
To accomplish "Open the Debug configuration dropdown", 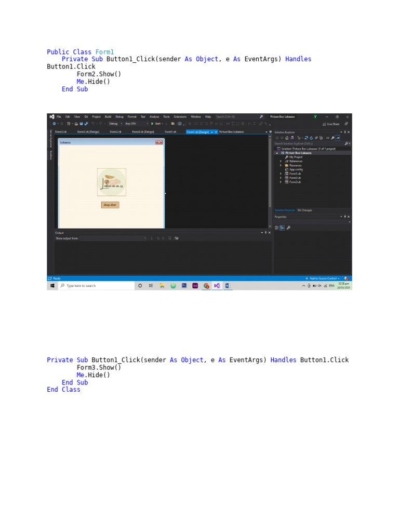I will click(x=115, y=124).
